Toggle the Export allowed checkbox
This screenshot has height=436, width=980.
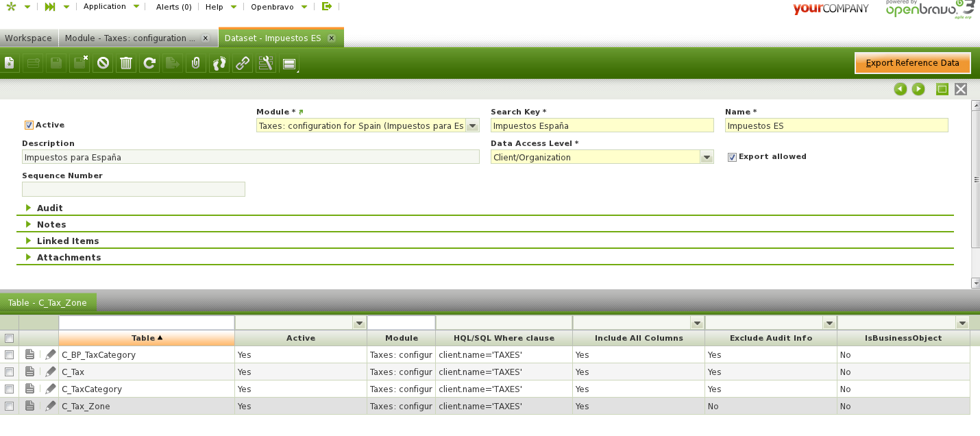(732, 157)
